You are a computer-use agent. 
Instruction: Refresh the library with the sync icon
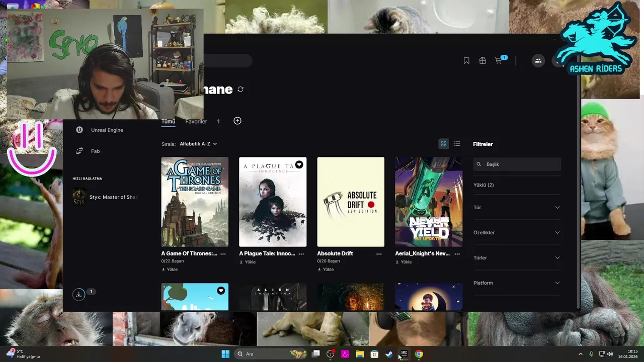[x=240, y=89]
